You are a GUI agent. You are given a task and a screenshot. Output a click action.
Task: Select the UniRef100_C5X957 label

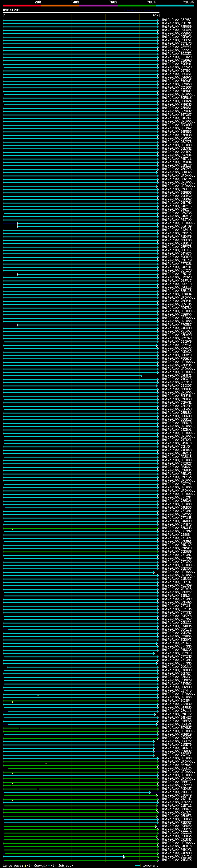click(177, 87)
